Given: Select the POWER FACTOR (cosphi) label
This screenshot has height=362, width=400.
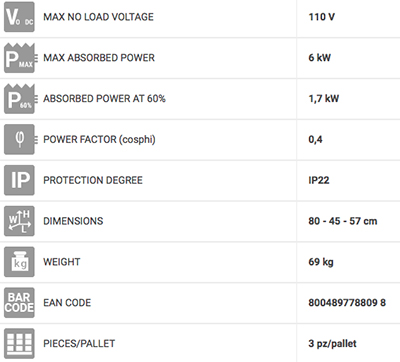Looking at the screenshot, I should pos(99,139).
